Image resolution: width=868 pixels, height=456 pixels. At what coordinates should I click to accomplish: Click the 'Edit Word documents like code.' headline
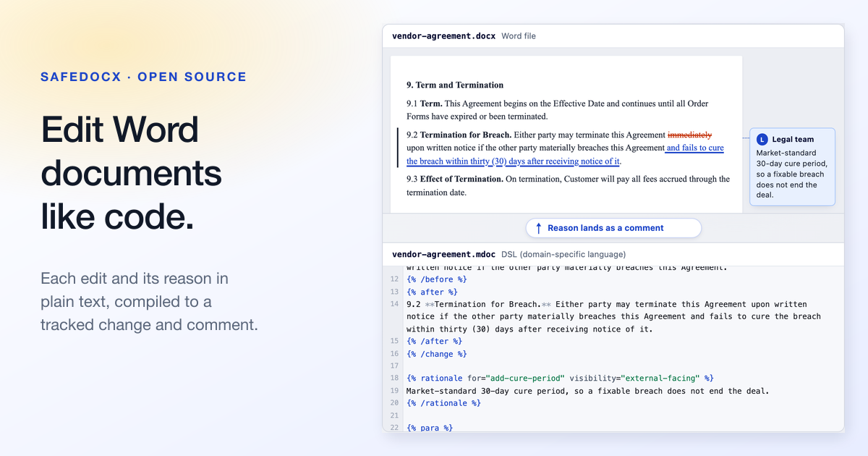(x=131, y=174)
